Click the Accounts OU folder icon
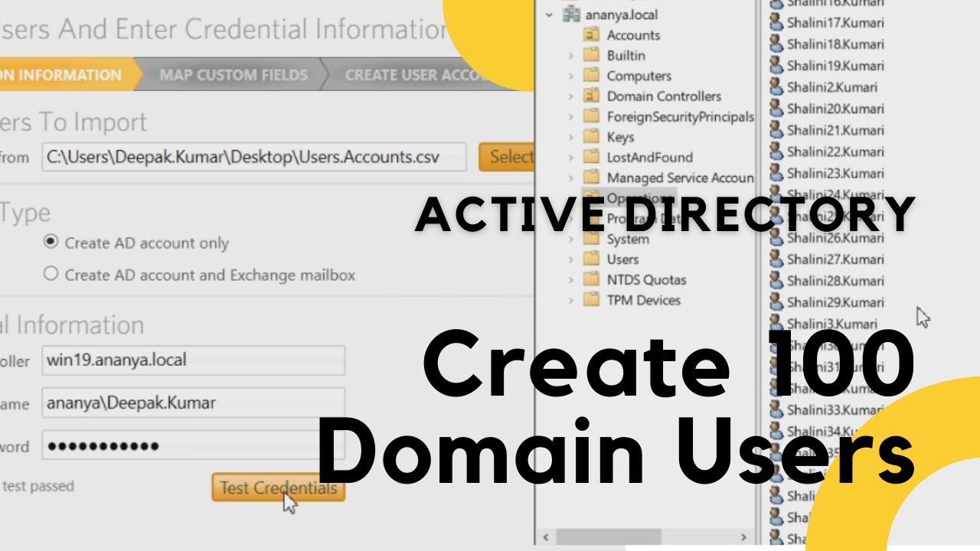The height and width of the screenshot is (551, 980). (x=591, y=34)
